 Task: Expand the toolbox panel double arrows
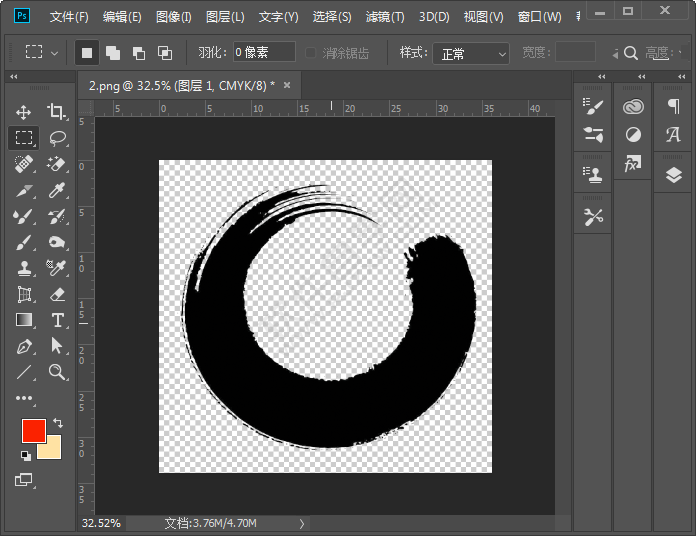point(14,77)
